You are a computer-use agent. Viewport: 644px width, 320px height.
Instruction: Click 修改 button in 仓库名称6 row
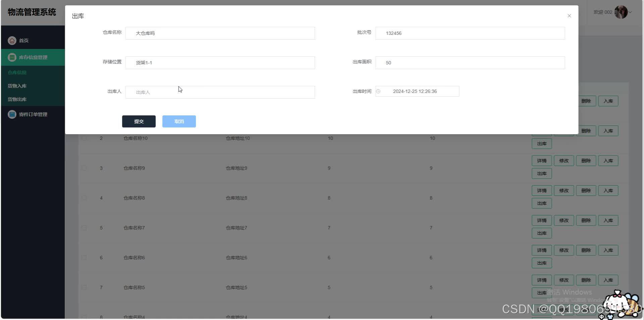pos(564,250)
